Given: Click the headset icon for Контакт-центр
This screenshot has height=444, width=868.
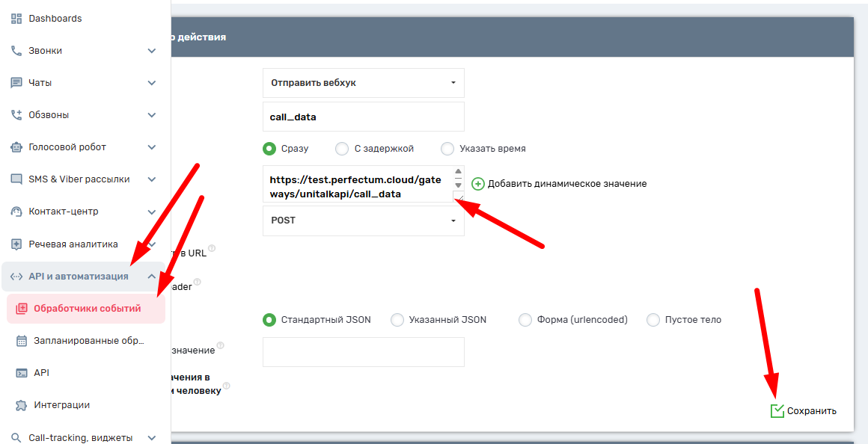Looking at the screenshot, I should coord(16,212).
